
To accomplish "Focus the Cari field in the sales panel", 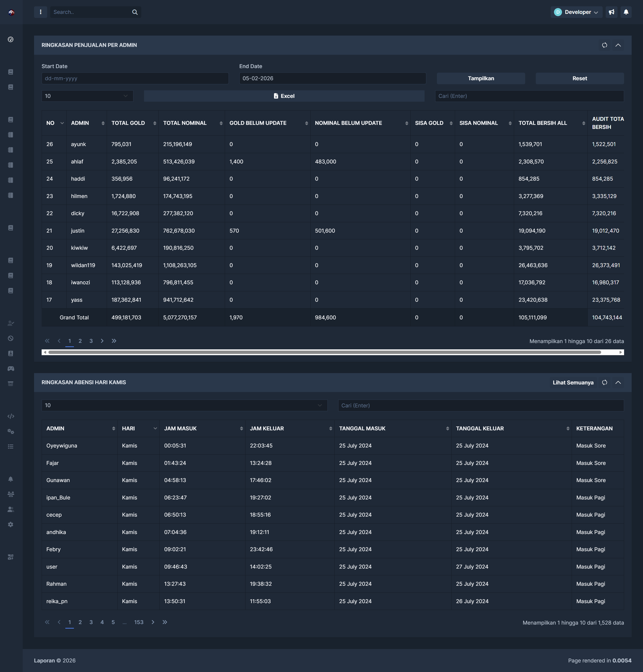I will (x=529, y=96).
